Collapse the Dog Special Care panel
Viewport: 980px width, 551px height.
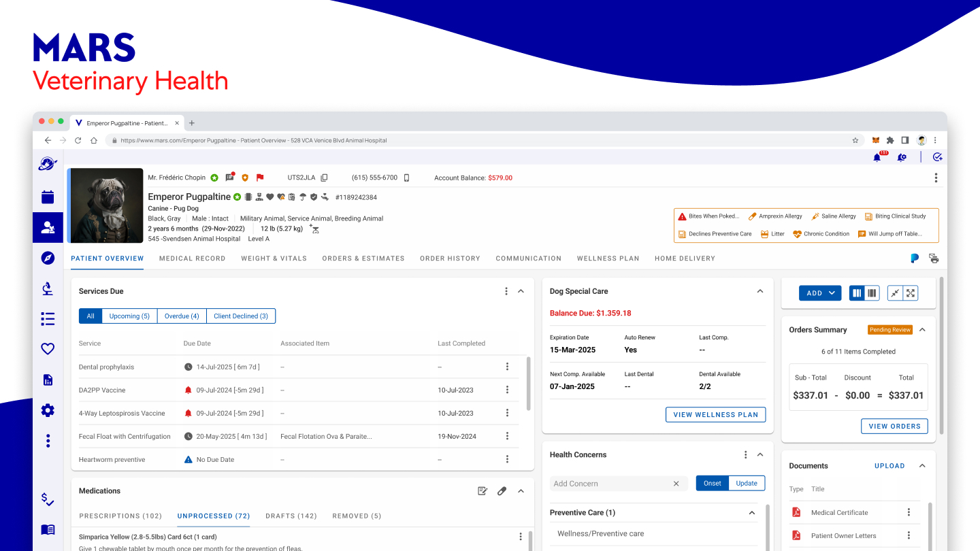[x=760, y=291]
